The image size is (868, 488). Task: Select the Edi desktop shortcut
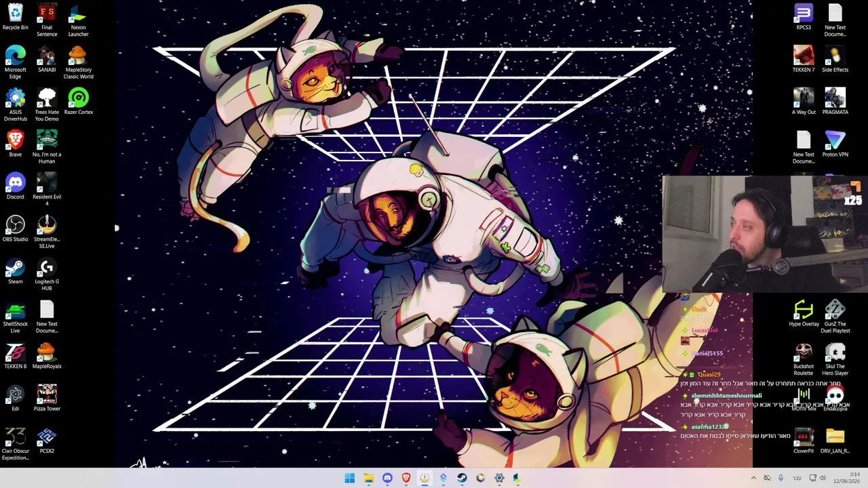(x=15, y=399)
